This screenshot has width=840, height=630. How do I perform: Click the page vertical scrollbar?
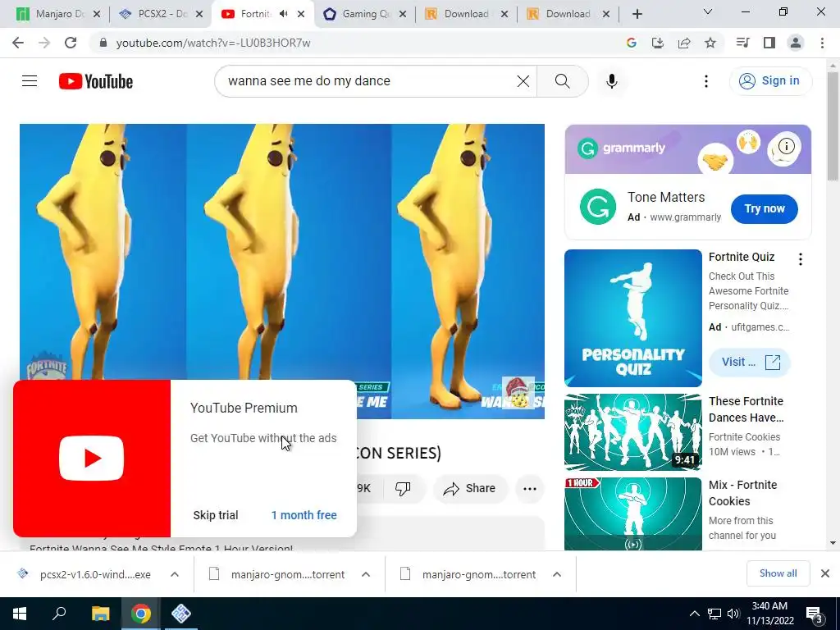833,127
